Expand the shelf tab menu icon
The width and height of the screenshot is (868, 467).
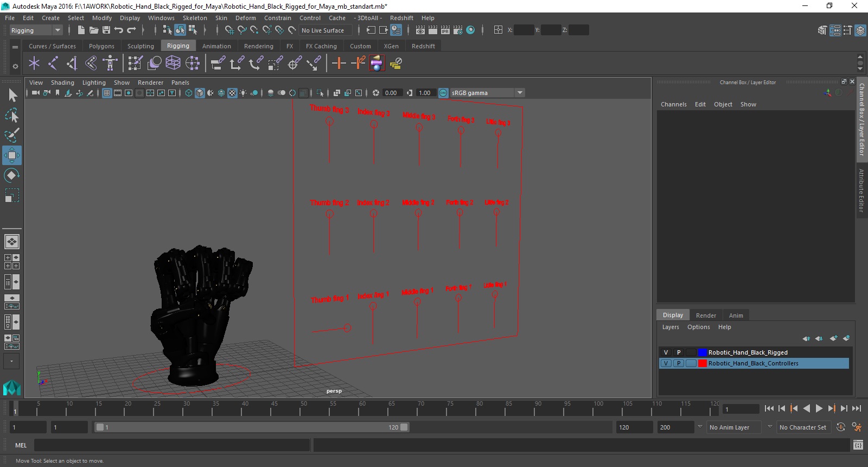[15, 47]
